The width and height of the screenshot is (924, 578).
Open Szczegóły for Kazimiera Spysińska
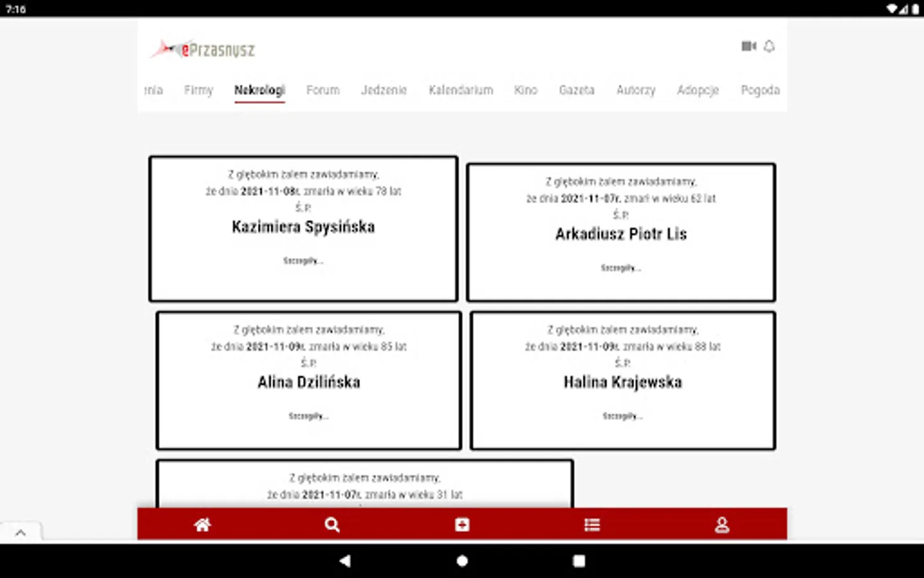pyautogui.click(x=303, y=261)
